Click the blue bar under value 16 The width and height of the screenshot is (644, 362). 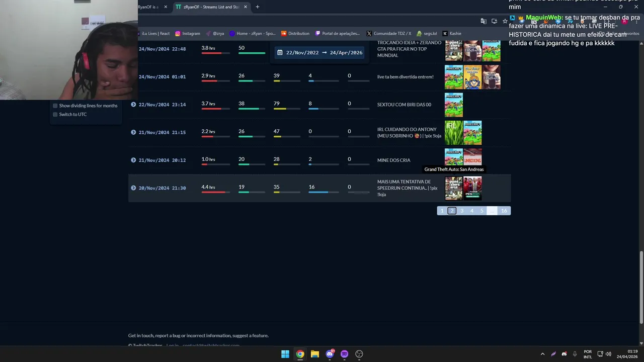318,192
